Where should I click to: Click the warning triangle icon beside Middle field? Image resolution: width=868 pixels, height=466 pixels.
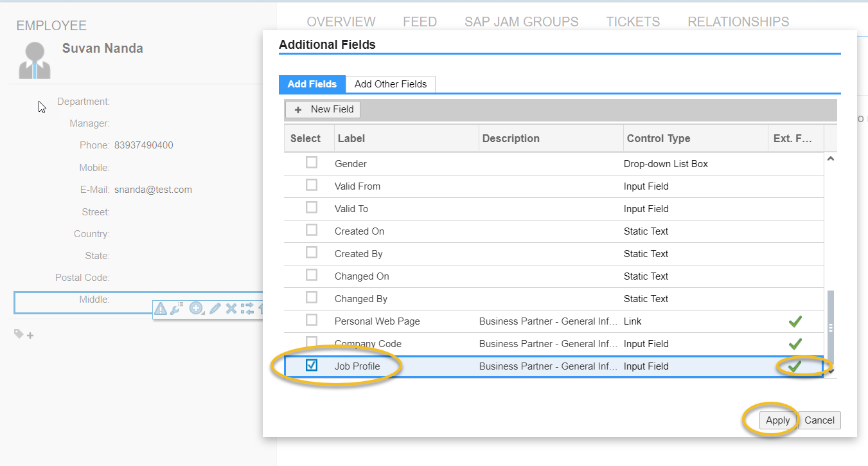(160, 309)
